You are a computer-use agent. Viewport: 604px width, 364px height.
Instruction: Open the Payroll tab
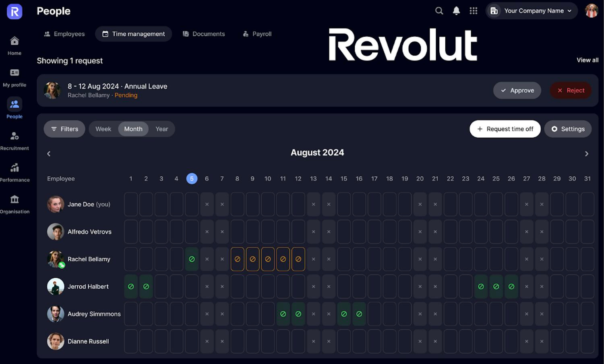pyautogui.click(x=256, y=34)
